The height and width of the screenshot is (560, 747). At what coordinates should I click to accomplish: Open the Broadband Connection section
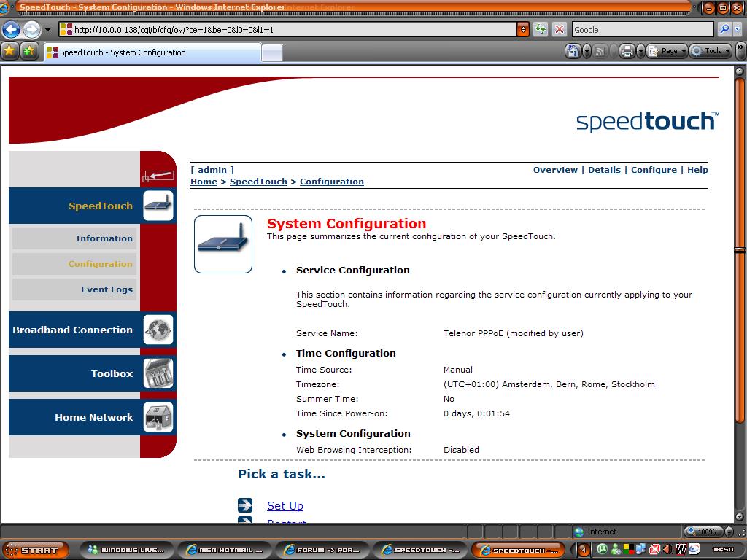[72, 330]
